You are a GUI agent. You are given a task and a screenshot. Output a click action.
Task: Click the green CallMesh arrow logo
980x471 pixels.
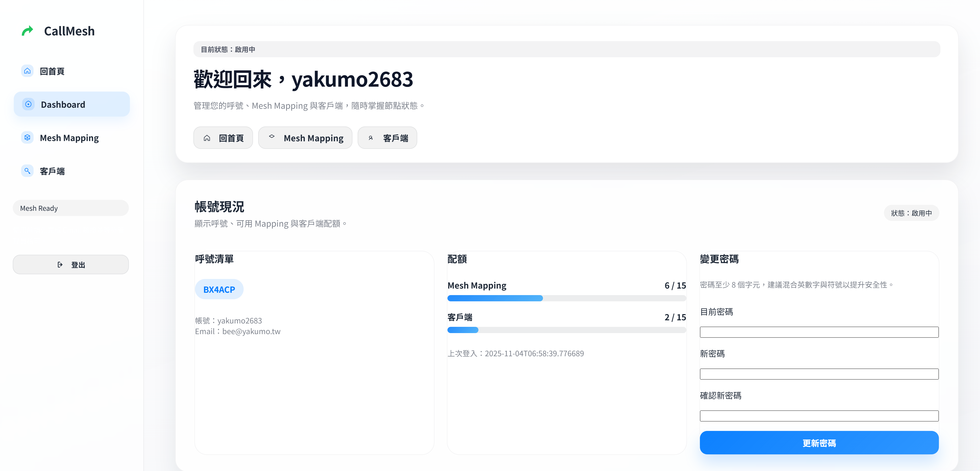(x=27, y=31)
